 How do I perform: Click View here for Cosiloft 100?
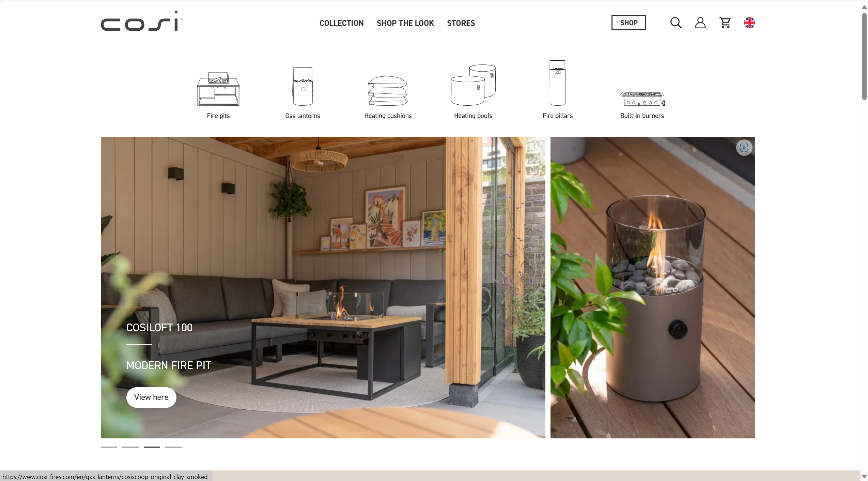pos(151,397)
